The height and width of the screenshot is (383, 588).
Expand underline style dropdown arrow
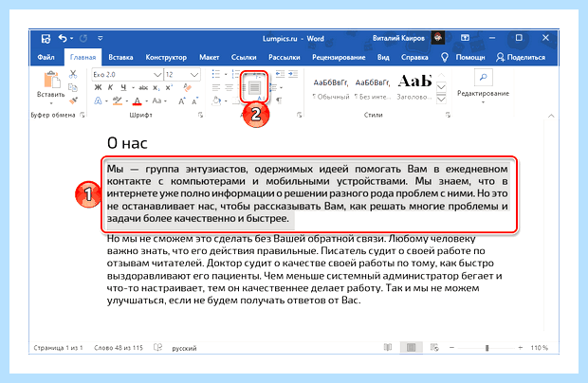(133, 88)
